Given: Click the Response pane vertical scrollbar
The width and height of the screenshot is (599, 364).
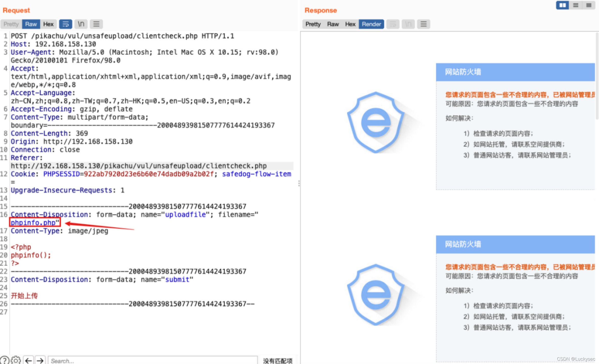Looking at the screenshot, I should pos(597,76).
